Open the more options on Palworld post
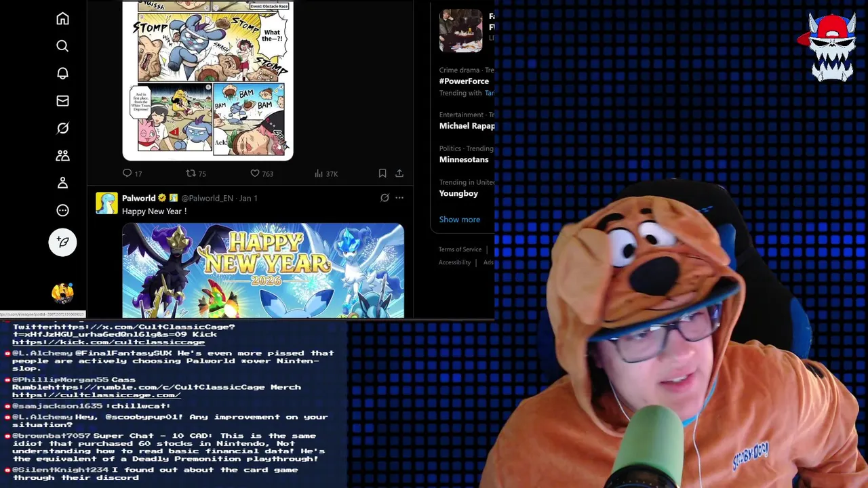 point(399,198)
